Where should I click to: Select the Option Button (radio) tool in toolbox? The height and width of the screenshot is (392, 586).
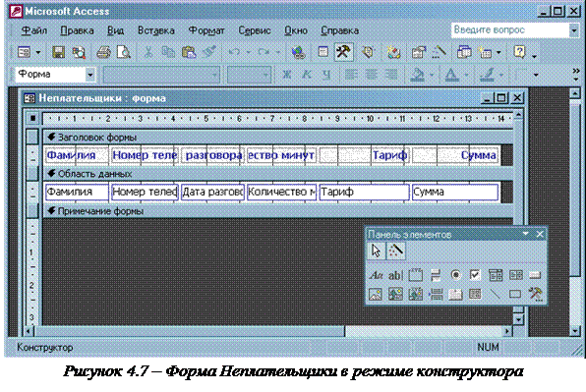click(455, 275)
